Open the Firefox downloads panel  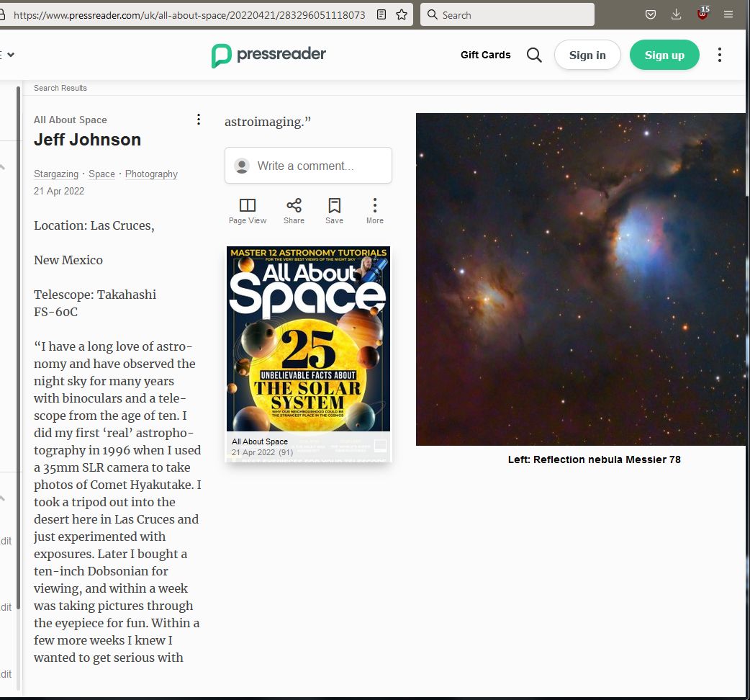[x=676, y=14]
